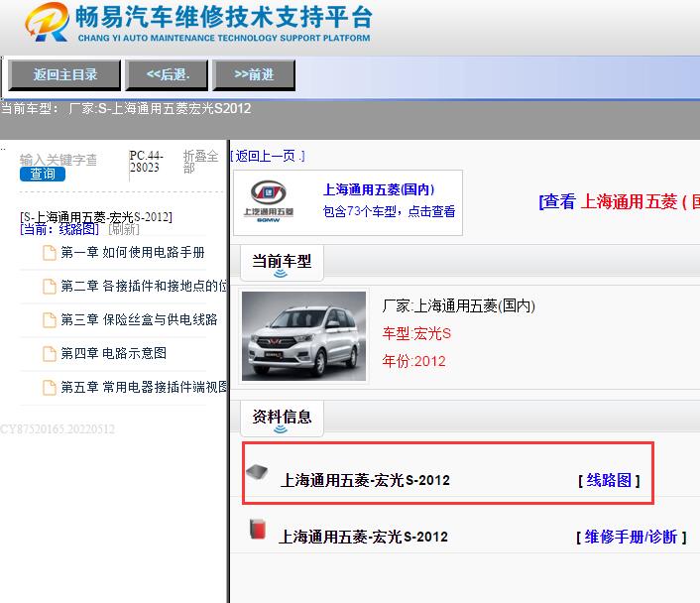Screen dimensions: 700x603
Task: Go forward with the >>前进 button
Action: pyautogui.click(x=254, y=75)
